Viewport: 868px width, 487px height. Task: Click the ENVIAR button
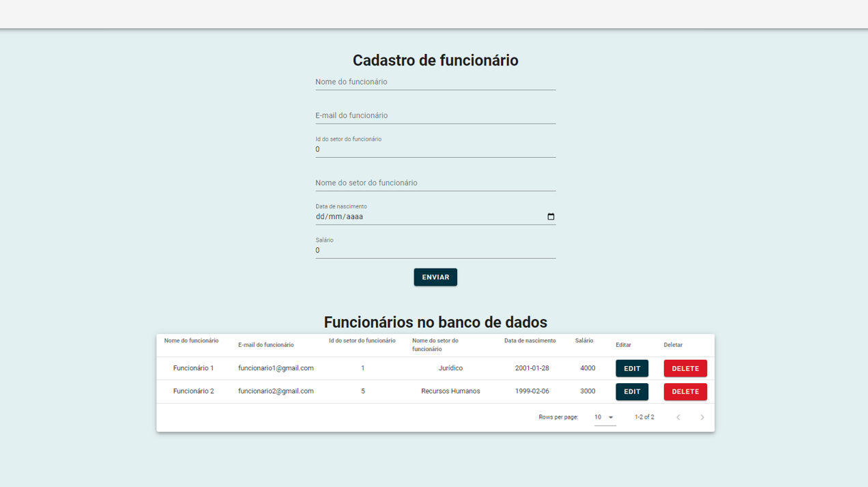coord(435,277)
